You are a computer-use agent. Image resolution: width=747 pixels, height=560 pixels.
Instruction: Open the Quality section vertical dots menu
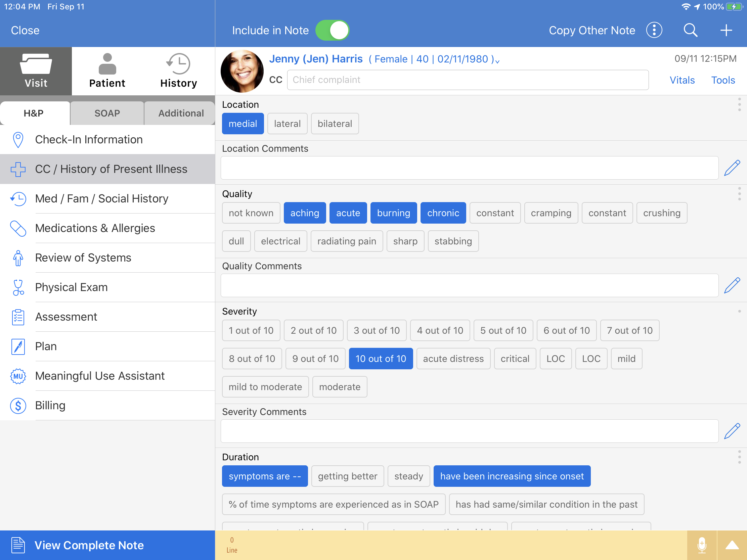(x=739, y=194)
